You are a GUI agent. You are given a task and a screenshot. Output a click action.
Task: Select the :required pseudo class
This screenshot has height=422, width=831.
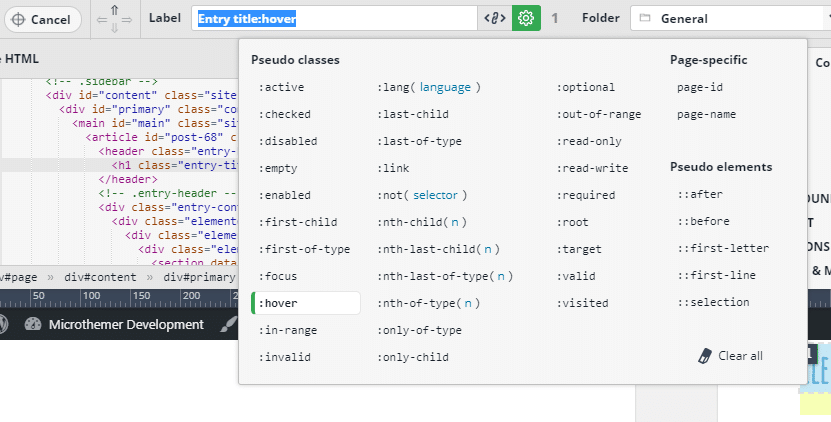(x=586, y=196)
